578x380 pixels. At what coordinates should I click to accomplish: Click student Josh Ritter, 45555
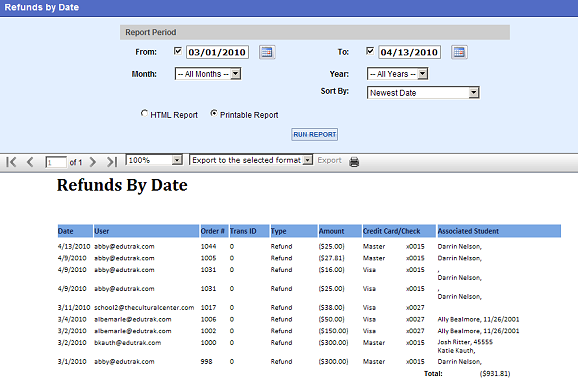tap(465, 342)
